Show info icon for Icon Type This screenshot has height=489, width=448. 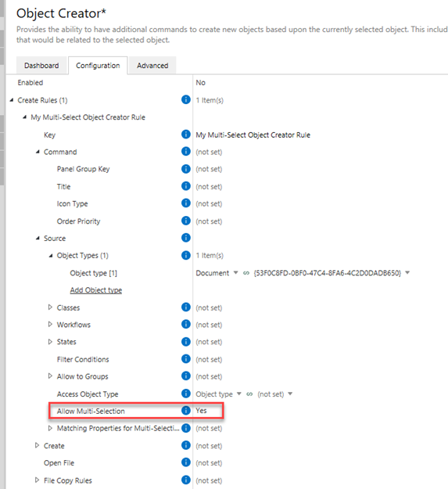185,203
